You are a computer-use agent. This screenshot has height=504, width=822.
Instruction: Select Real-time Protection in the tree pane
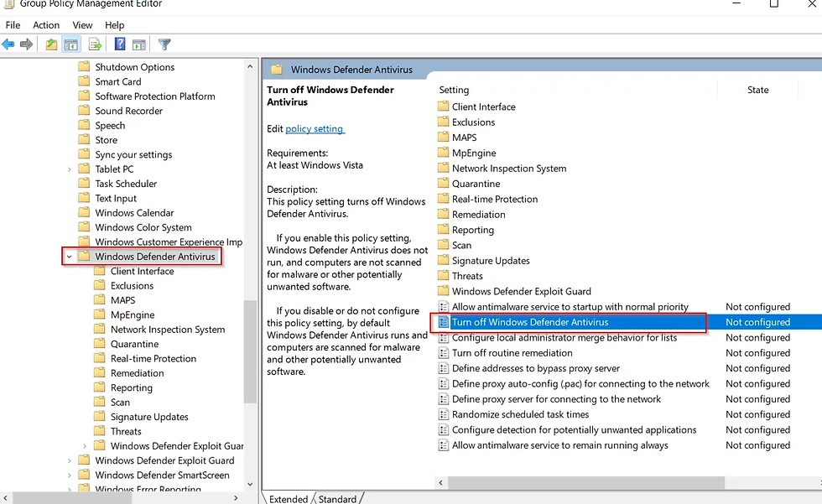coord(153,358)
